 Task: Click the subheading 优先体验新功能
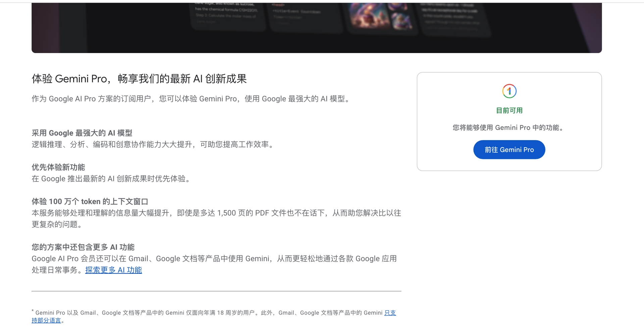click(x=58, y=167)
